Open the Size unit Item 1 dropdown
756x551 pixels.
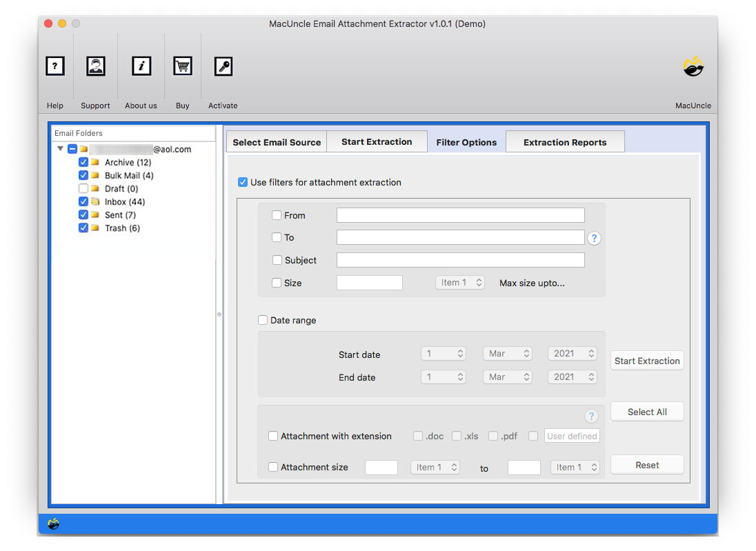coord(460,283)
